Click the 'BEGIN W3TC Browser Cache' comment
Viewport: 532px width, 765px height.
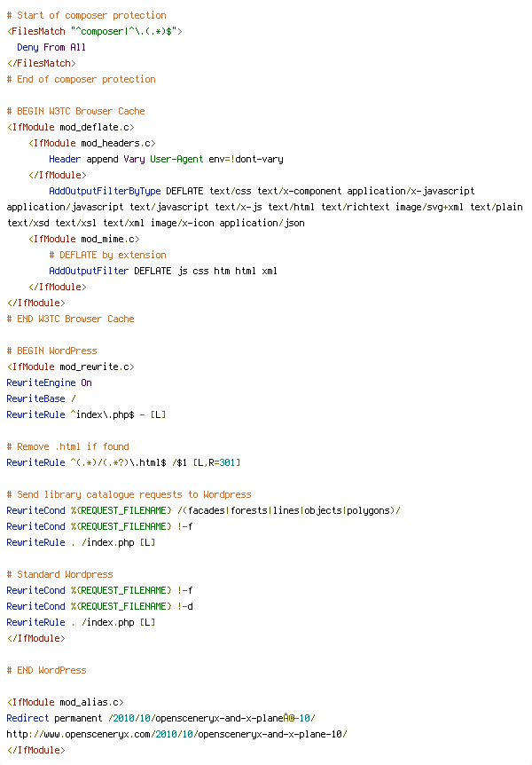coord(75,111)
